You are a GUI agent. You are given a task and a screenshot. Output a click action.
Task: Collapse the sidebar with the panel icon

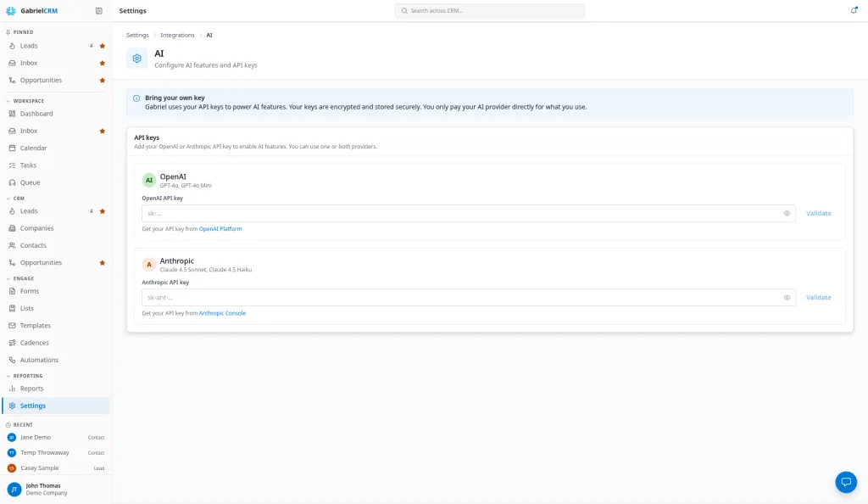[x=99, y=10]
